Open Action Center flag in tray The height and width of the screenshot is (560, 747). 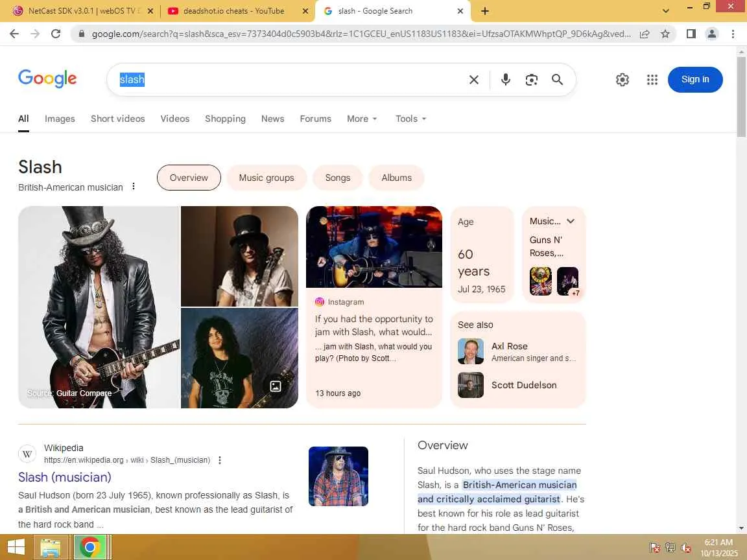(654, 548)
